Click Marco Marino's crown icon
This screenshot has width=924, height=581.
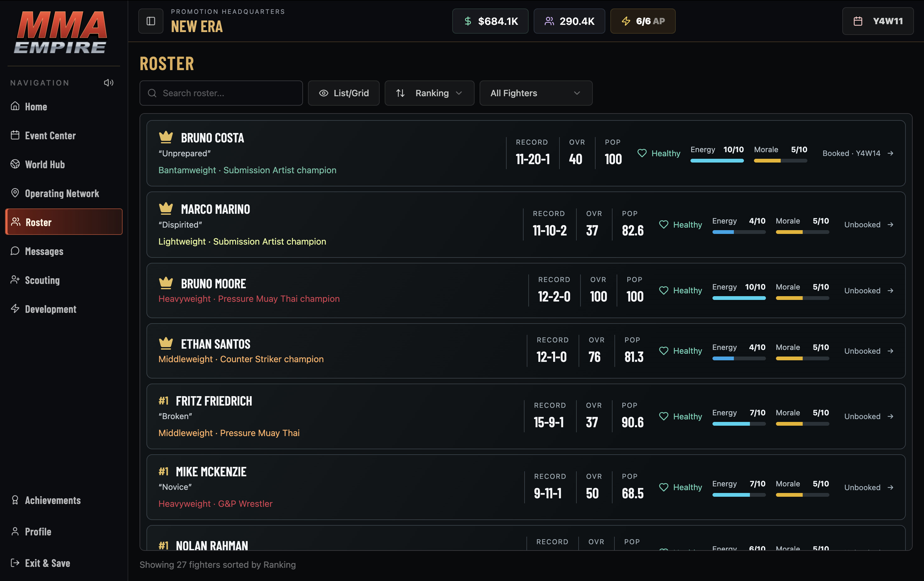tap(166, 208)
